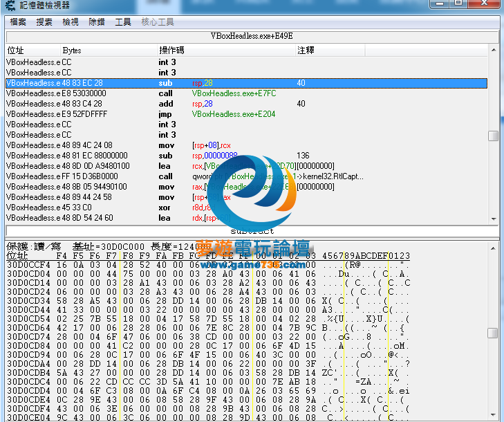Image resolution: width=504 pixels, height=422 pixels.
Task: Open the 工具 menu
Action: click(123, 22)
